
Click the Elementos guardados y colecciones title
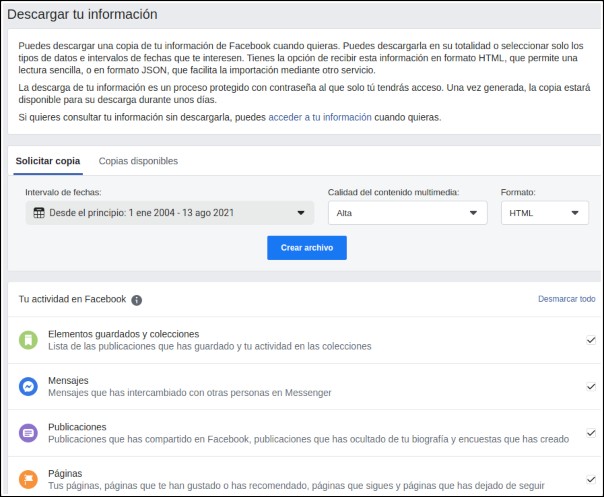pos(124,334)
